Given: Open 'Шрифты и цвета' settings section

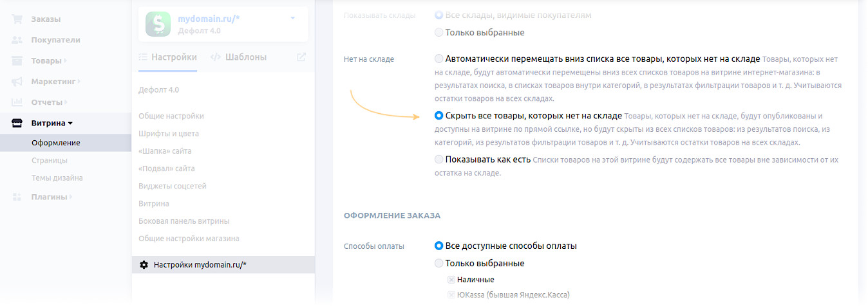Looking at the screenshot, I should click(x=169, y=134).
